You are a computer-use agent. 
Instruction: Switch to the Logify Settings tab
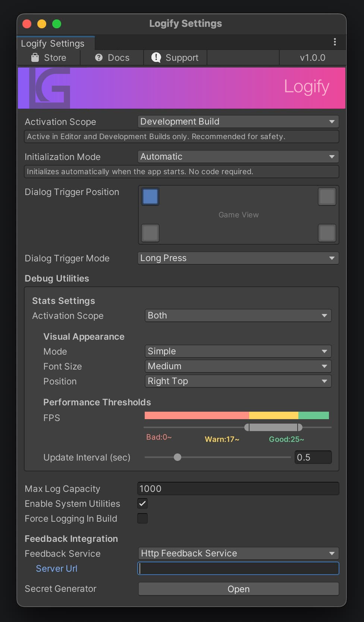(53, 44)
